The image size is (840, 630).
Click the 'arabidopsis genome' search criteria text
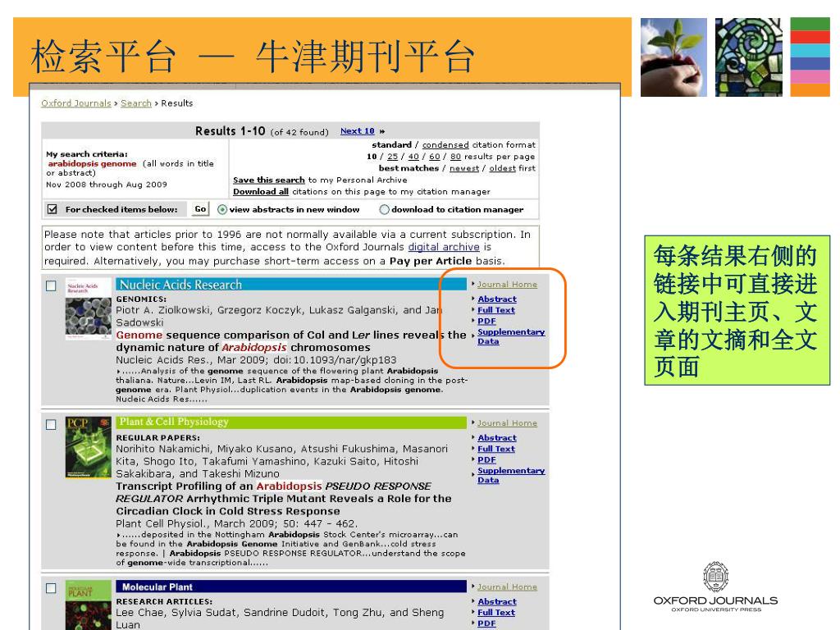coord(92,163)
